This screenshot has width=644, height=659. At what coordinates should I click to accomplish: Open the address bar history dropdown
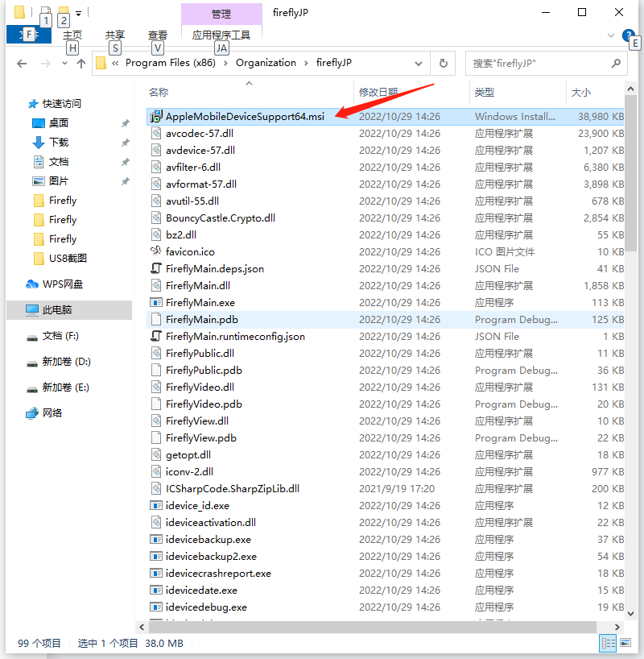[418, 63]
